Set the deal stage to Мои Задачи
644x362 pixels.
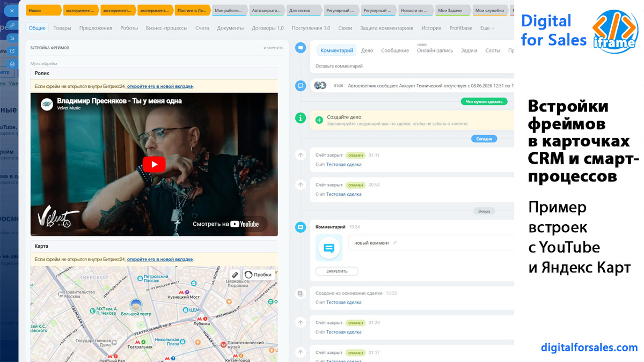(453, 10)
